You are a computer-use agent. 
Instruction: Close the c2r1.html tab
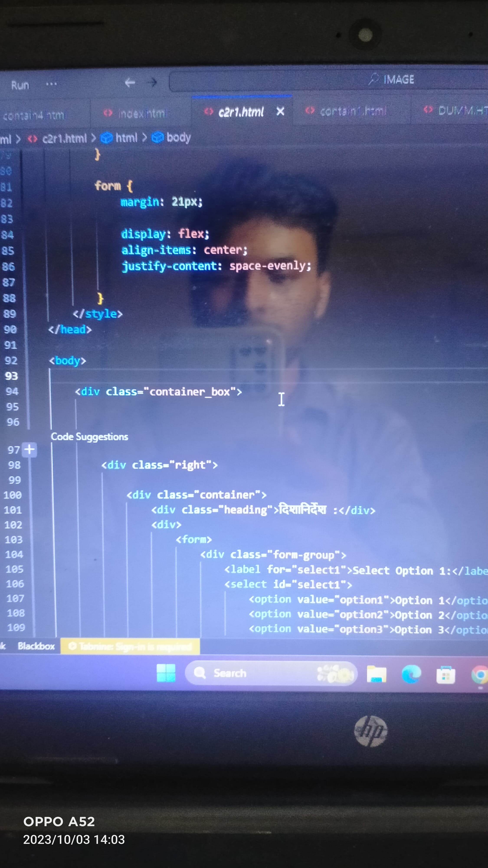pyautogui.click(x=280, y=111)
